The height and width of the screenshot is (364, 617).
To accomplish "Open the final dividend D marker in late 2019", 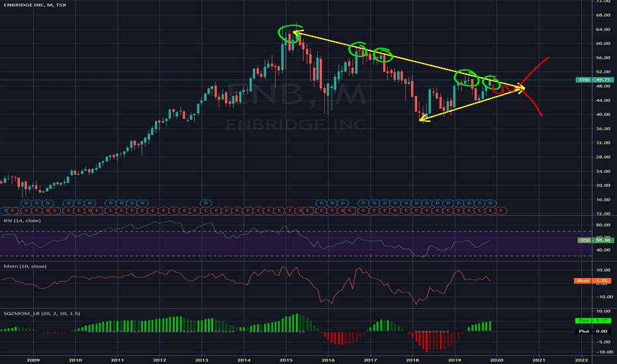I will (x=491, y=203).
